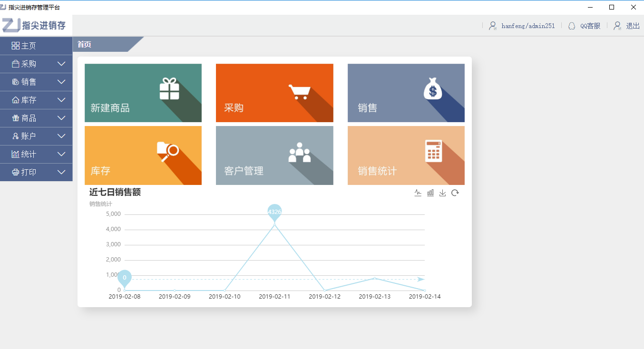This screenshot has height=349, width=644.
Task: Expand the 销售 sidebar menu chevron
Action: (x=61, y=82)
